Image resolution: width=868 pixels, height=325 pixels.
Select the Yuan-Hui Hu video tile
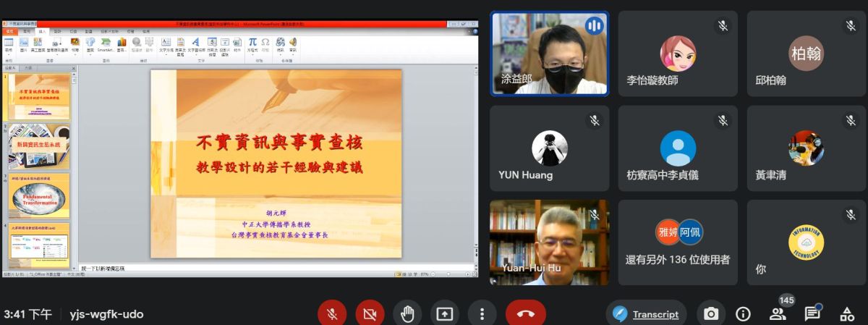pyautogui.click(x=549, y=242)
